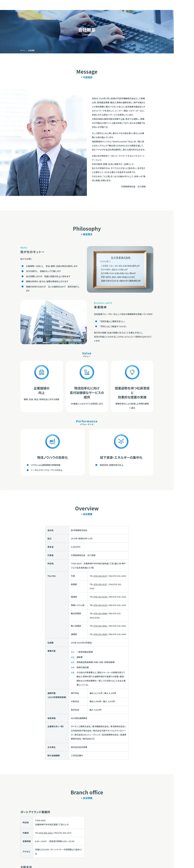Click the Message section heading
Screen dimensions: 194x868
[x=87, y=72]
